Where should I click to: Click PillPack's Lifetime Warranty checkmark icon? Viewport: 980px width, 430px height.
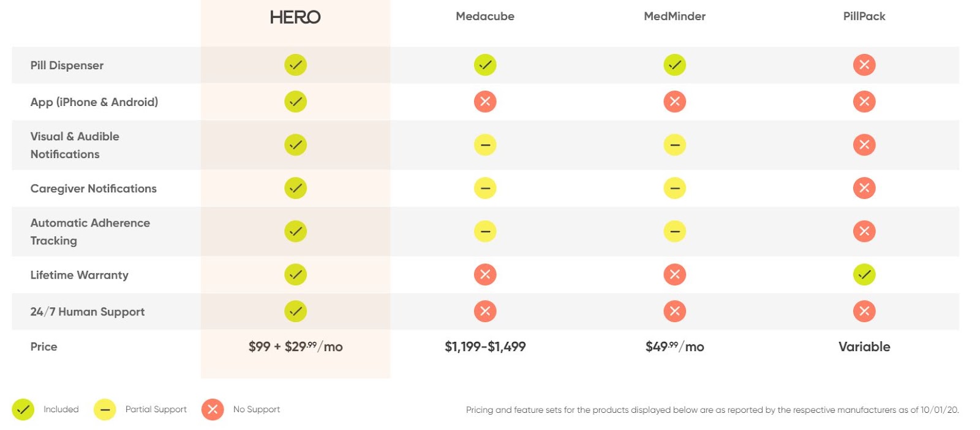tap(864, 275)
